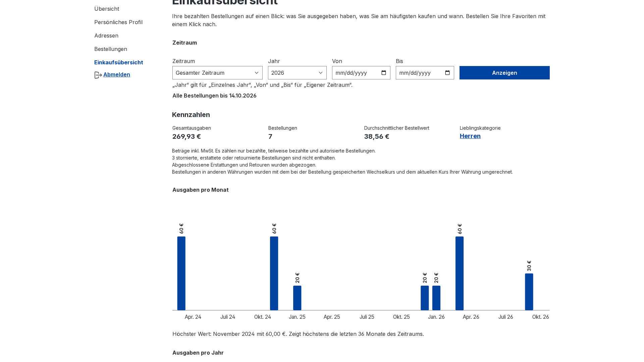Click the Anzeigen button
This screenshot has height=362, width=644.
pyautogui.click(x=504, y=73)
